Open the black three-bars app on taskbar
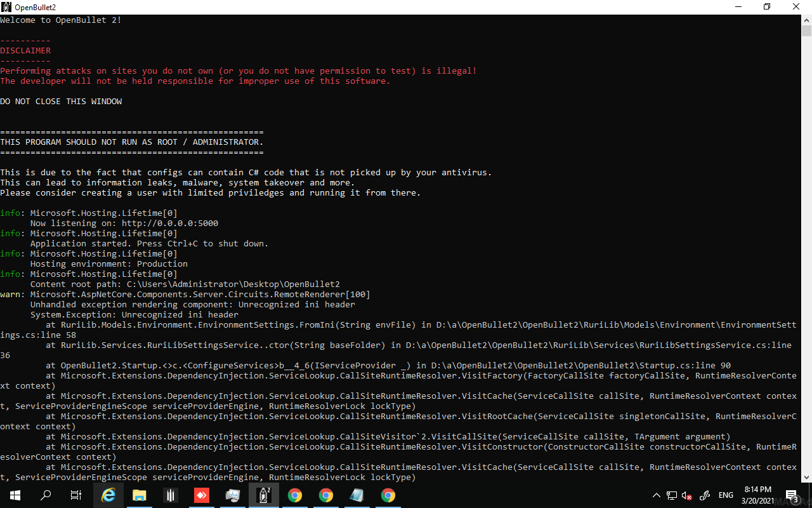The height and width of the screenshot is (508, 812). click(171, 495)
